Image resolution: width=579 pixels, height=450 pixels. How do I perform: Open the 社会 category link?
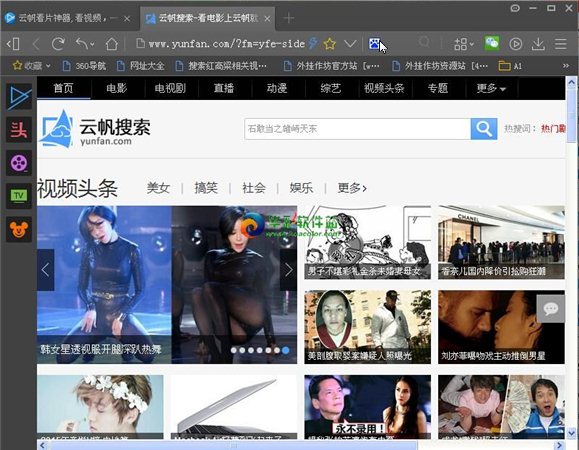(x=254, y=188)
